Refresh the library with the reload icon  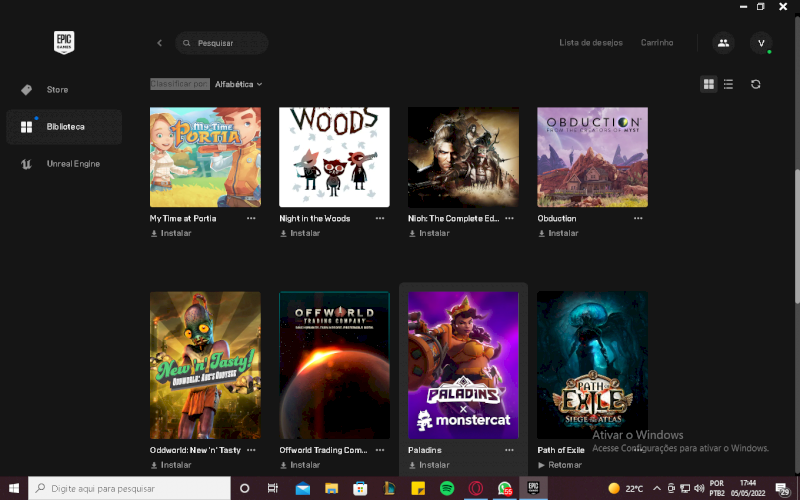pyautogui.click(x=756, y=84)
